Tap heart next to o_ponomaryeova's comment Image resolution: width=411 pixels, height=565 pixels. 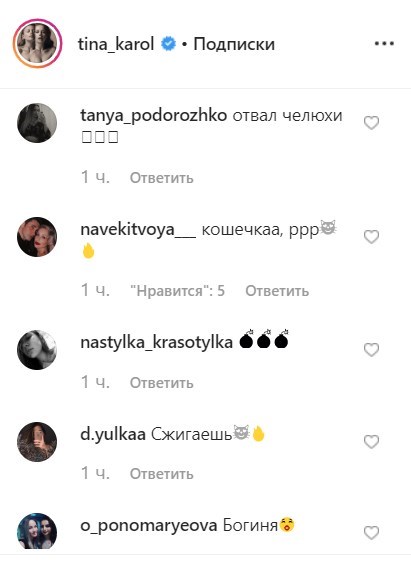[x=371, y=533]
